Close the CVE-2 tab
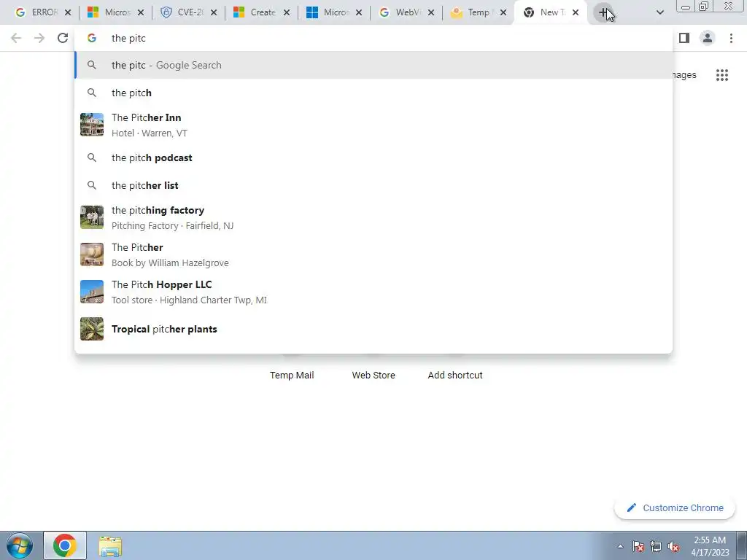 tap(214, 13)
